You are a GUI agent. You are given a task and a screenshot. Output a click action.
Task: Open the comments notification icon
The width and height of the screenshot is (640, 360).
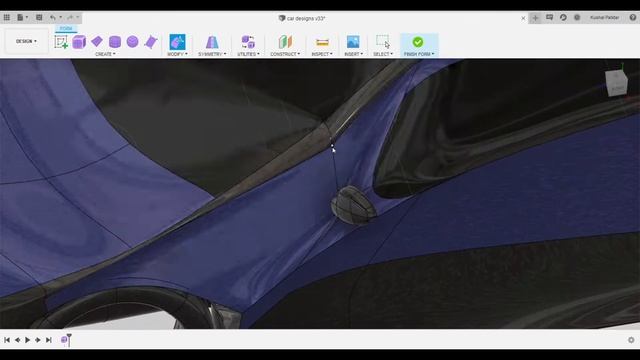coord(549,18)
